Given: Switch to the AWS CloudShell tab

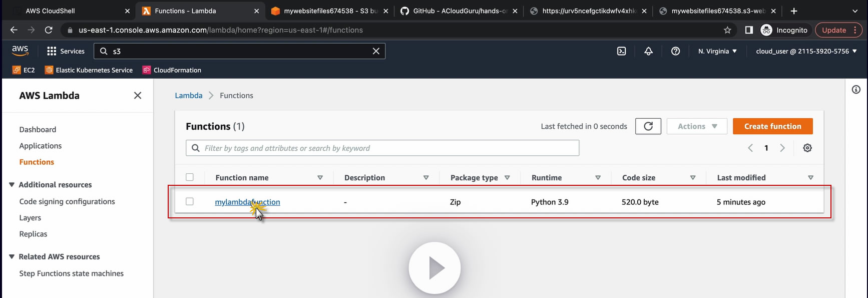Looking at the screenshot, I should (70, 11).
